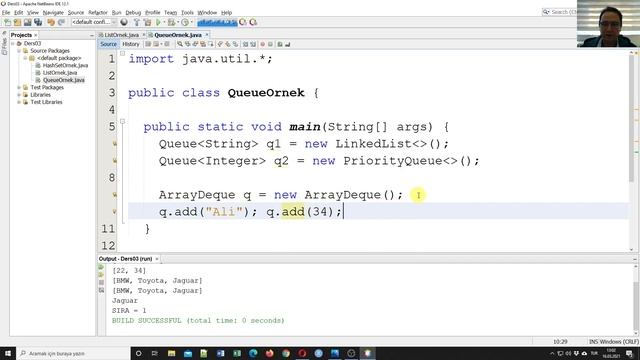Collapse the Ders03 project node
The height and width of the screenshot is (360, 640).
[12, 43]
